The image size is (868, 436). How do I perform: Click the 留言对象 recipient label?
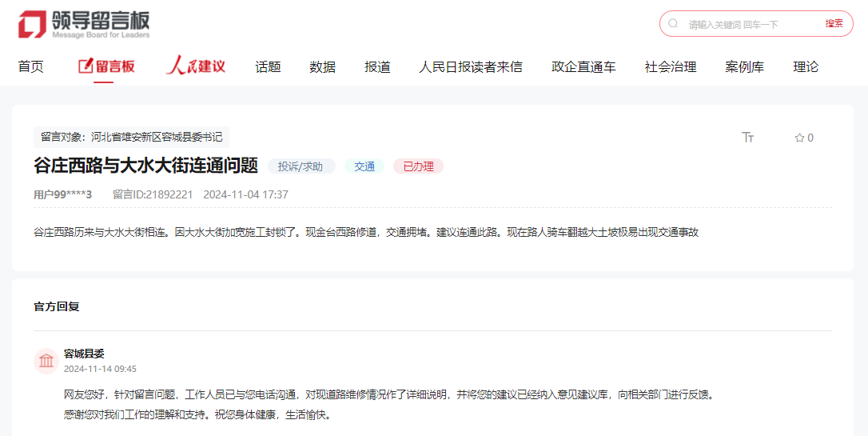click(132, 137)
